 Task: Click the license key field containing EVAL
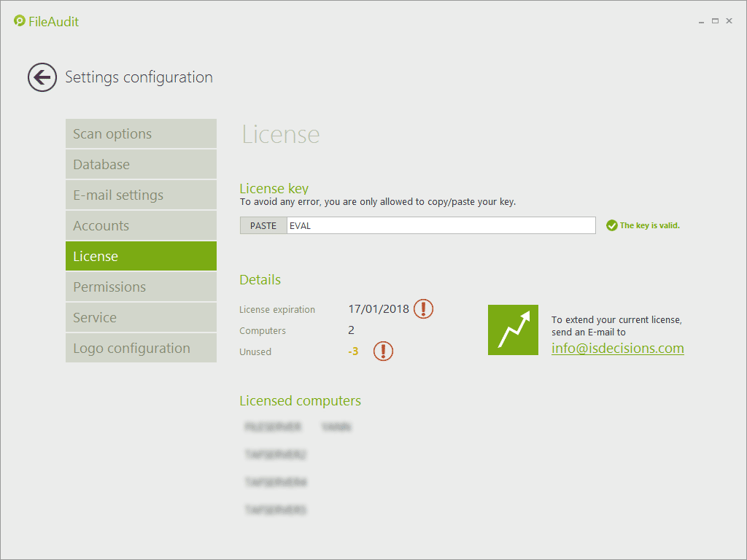tap(441, 226)
